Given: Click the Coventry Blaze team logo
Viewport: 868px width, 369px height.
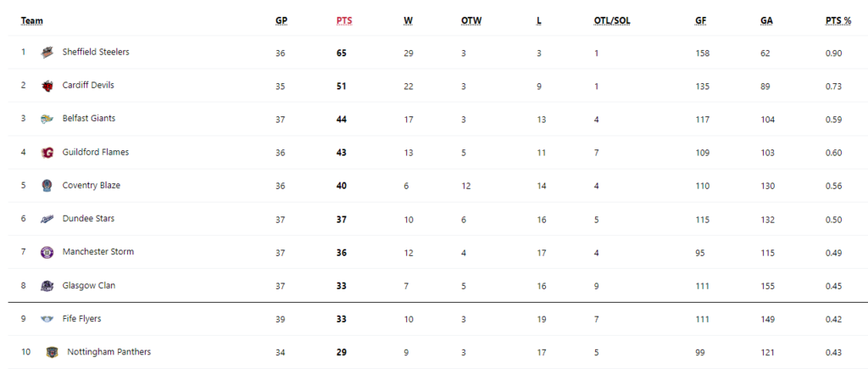Looking at the screenshot, I should (47, 186).
